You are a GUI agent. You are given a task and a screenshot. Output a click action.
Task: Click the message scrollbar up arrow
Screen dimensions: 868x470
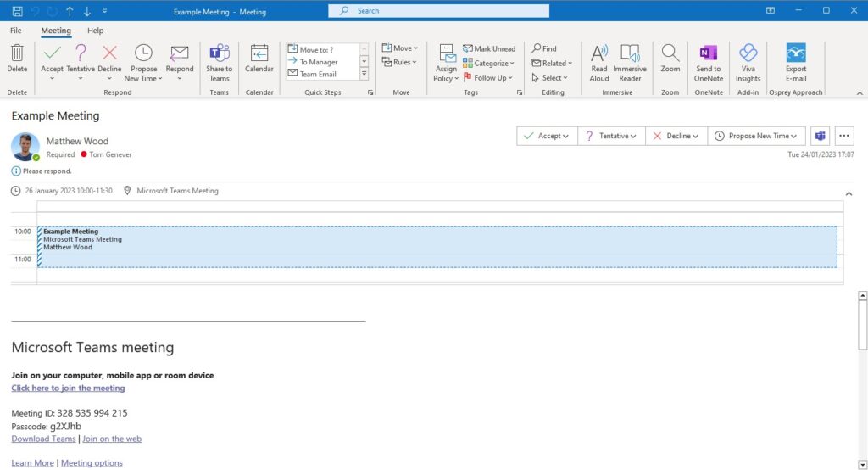pyautogui.click(x=862, y=296)
